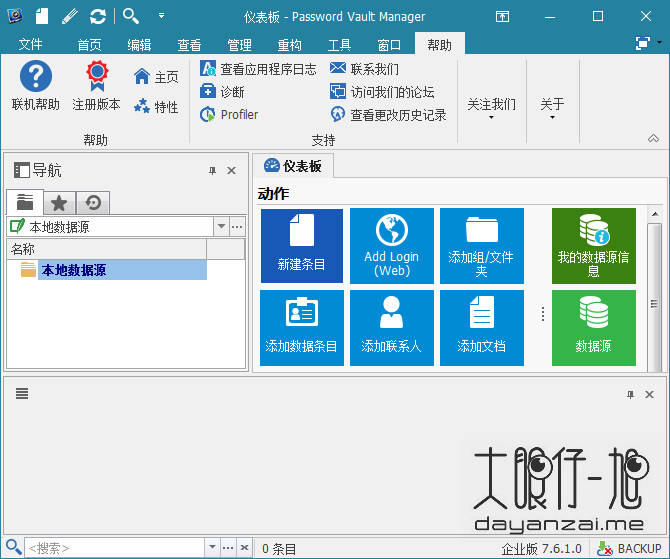
Task: Click the 诊断 diagnostics button
Action: (x=222, y=92)
